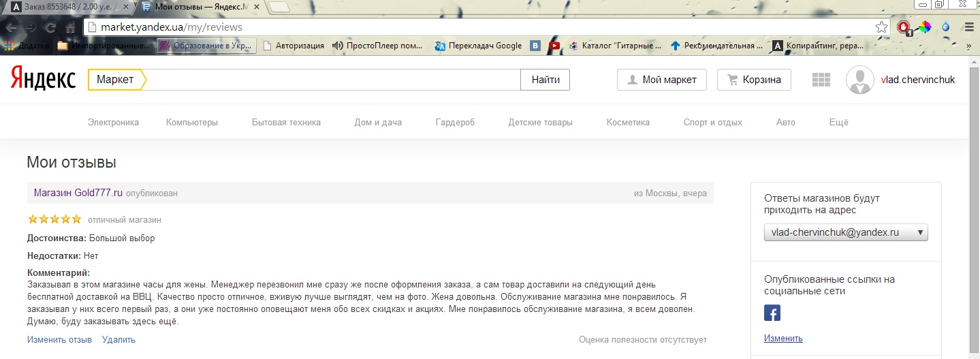Click Изменить отзыв link

click(x=59, y=339)
